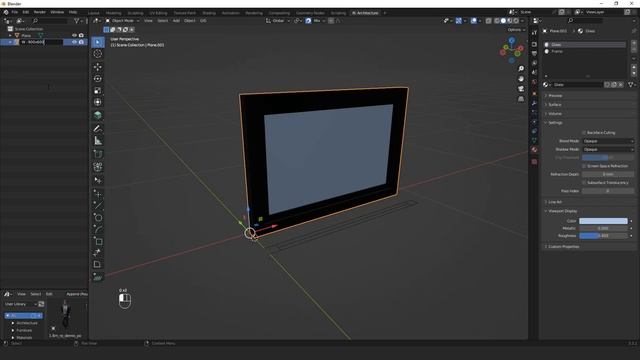Open the Window menu
The image size is (640, 360).
(57, 12)
